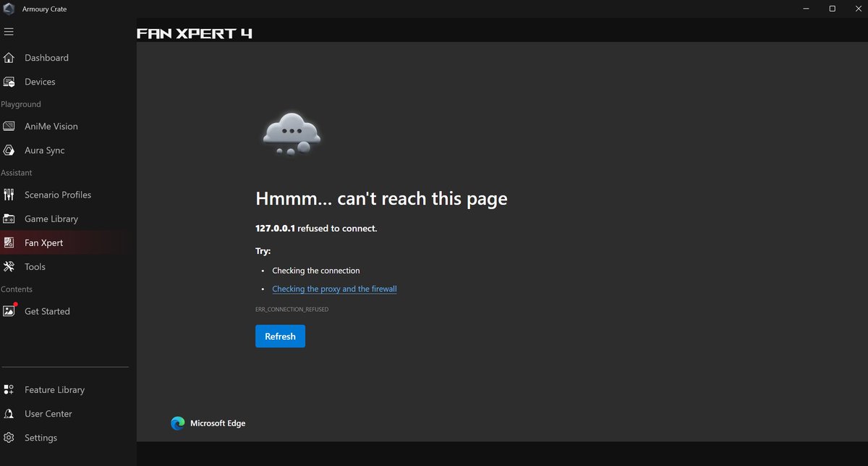
Task: Open the Game Library icon
Action: (x=9, y=219)
